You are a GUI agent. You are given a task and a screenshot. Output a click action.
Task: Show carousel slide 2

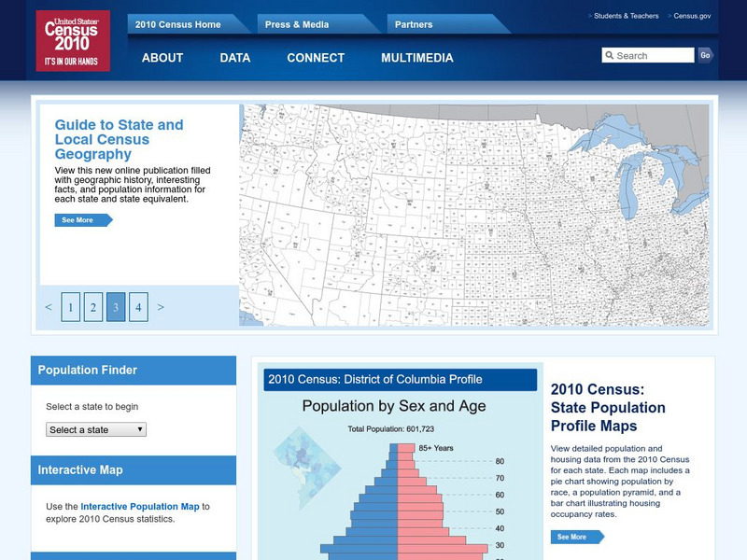pos(92,307)
